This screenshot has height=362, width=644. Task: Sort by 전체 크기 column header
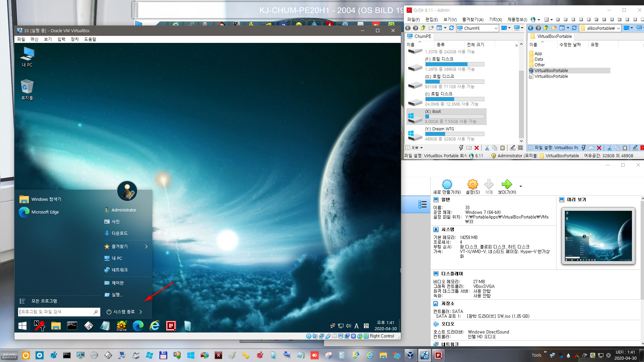pyautogui.click(x=475, y=45)
